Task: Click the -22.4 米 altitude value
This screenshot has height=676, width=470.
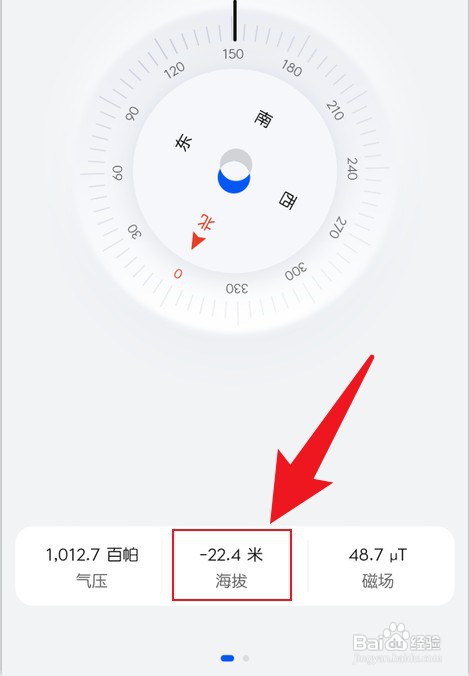Action: 232,555
